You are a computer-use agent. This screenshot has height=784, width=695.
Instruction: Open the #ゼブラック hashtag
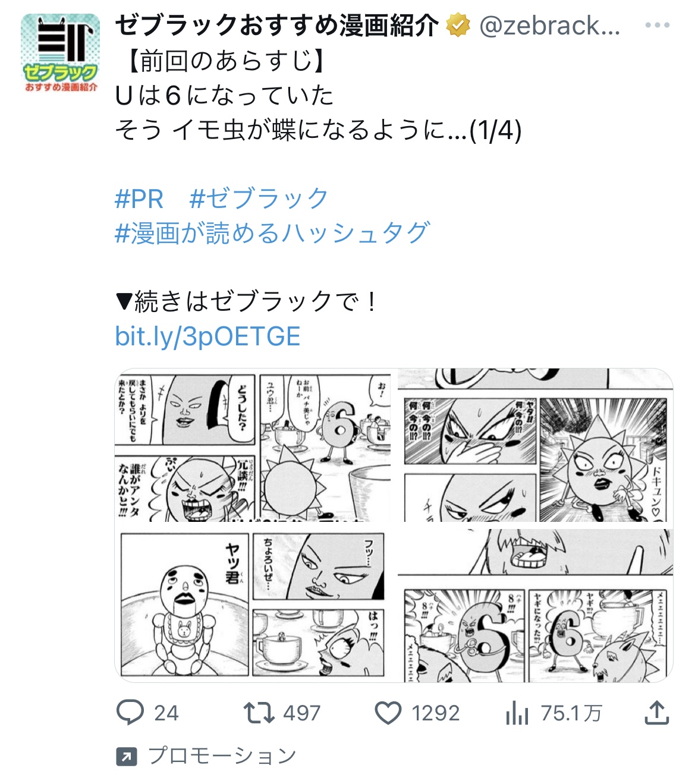[259, 199]
